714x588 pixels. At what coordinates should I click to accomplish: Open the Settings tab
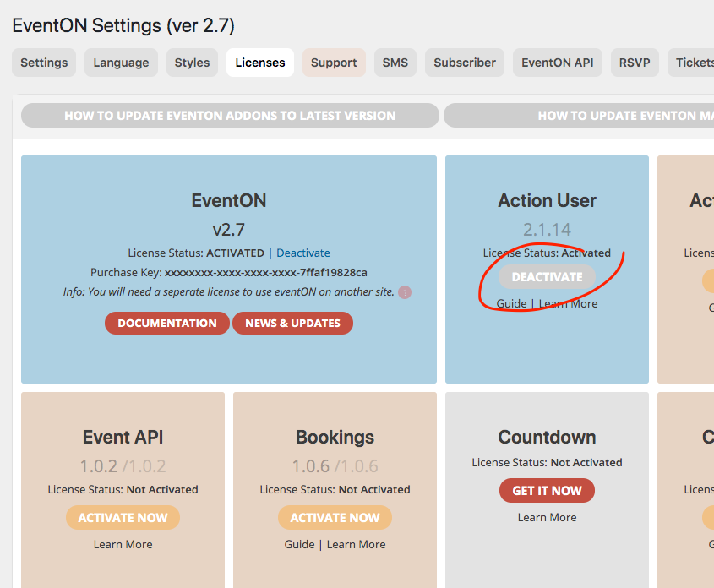(44, 63)
